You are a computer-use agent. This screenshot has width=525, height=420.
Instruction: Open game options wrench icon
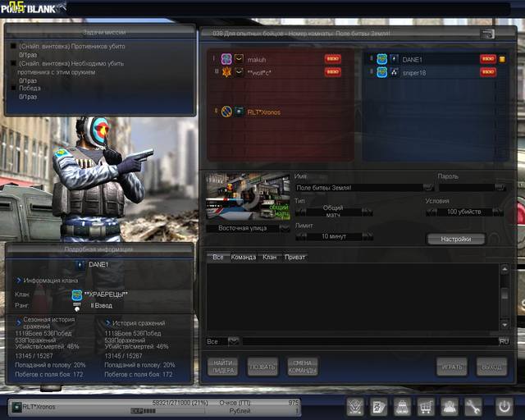(472, 407)
